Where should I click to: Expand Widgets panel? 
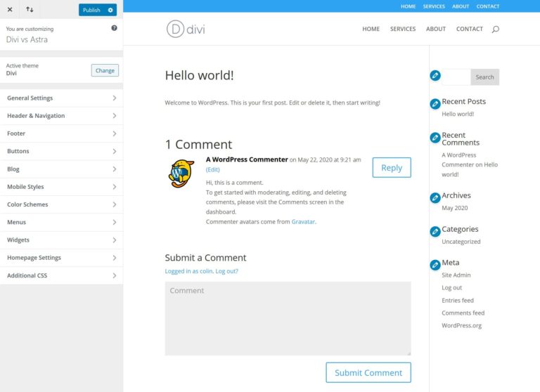[61, 240]
